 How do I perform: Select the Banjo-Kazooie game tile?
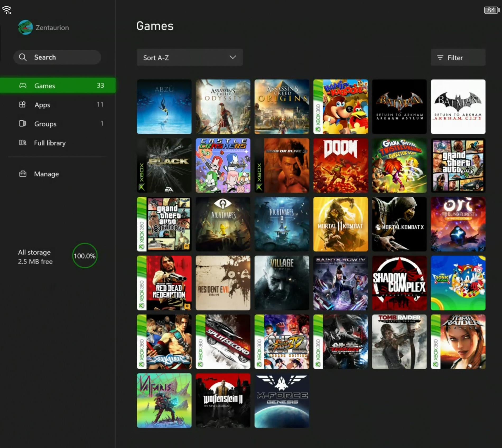340,107
